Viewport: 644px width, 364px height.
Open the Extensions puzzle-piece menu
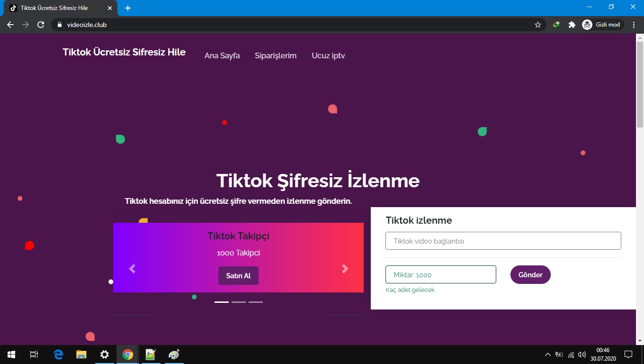[x=572, y=25]
